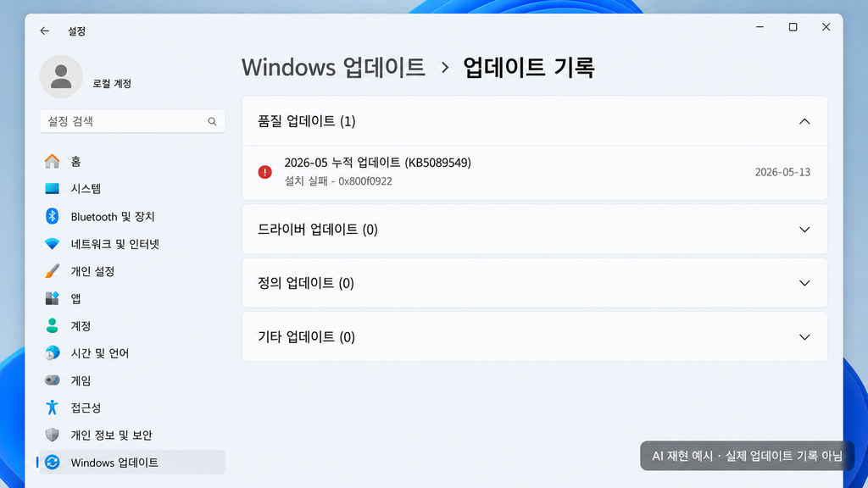Screen dimensions: 868x488
Task: Click the 품질 업데이트 (1) header label
Action: tap(307, 121)
